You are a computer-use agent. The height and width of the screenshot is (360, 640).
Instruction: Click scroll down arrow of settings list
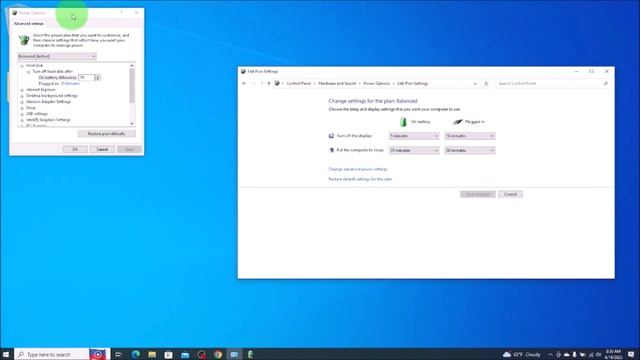132,124
